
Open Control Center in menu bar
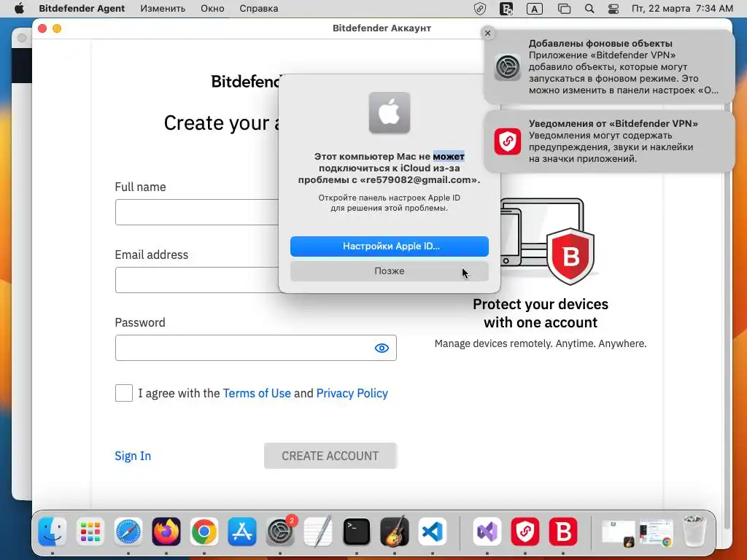coord(613,9)
